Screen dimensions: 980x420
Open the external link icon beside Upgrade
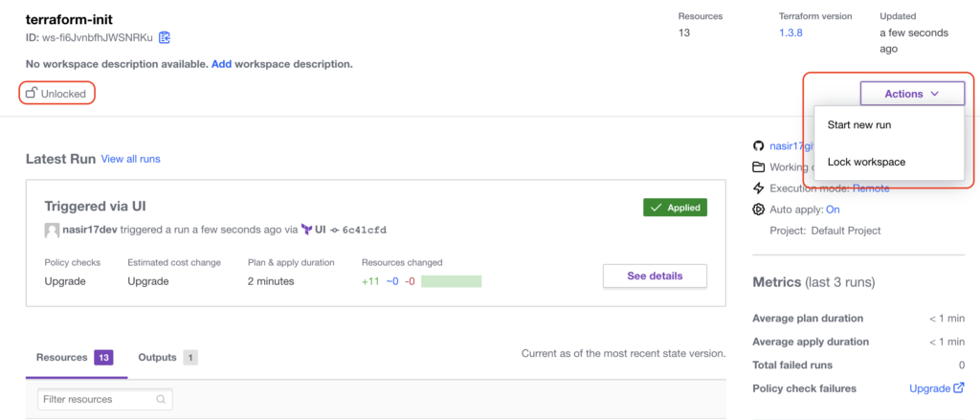959,388
